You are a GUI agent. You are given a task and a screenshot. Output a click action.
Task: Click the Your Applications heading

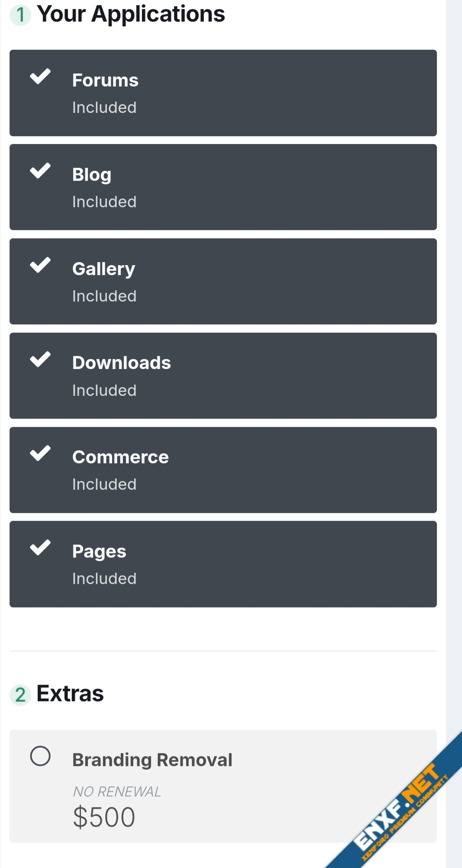click(x=131, y=14)
